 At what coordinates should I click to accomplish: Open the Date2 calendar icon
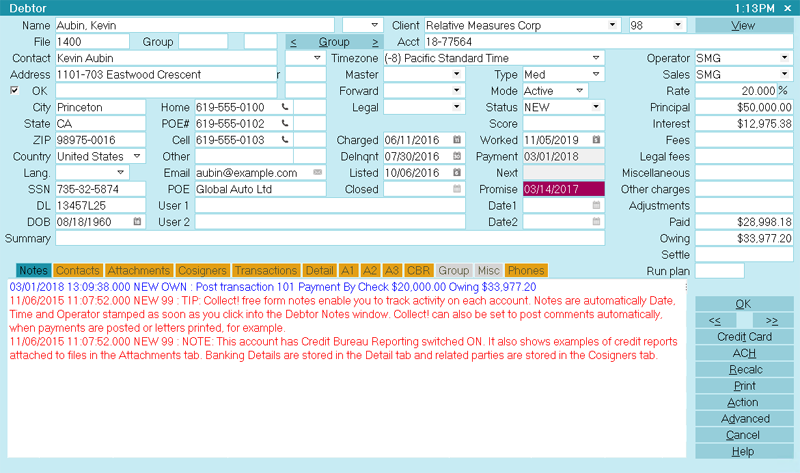[596, 221]
